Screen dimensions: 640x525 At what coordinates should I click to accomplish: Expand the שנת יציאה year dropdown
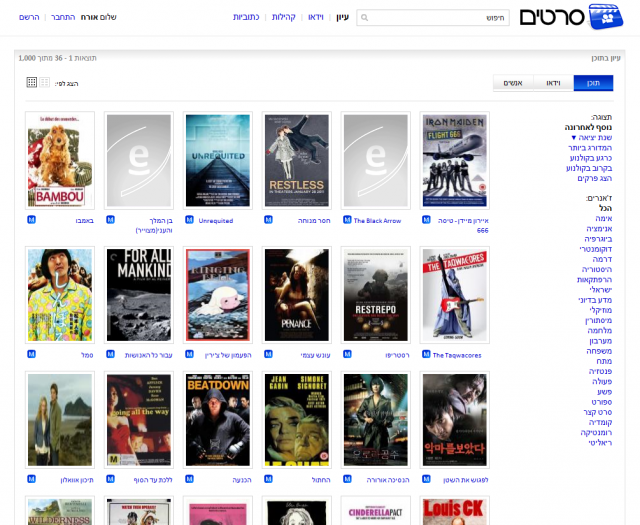click(x=591, y=138)
